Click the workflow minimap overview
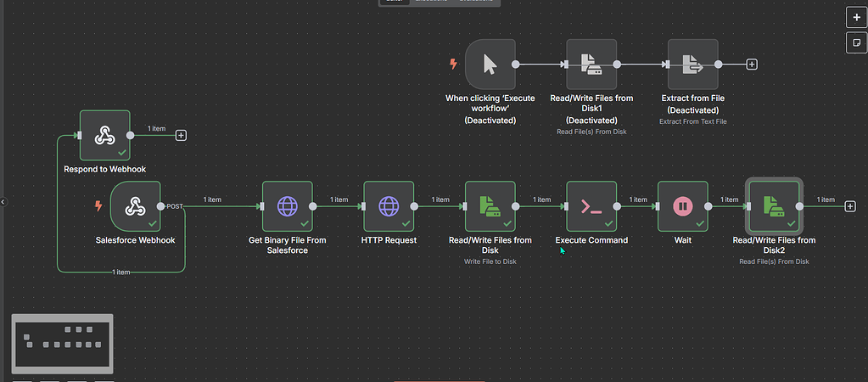The image size is (868, 382). pyautogui.click(x=62, y=343)
